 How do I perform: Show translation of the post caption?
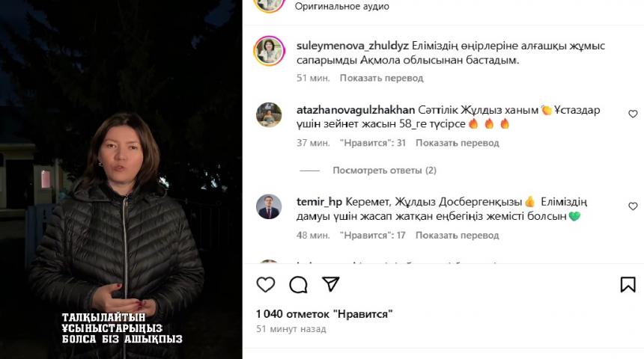(x=382, y=78)
